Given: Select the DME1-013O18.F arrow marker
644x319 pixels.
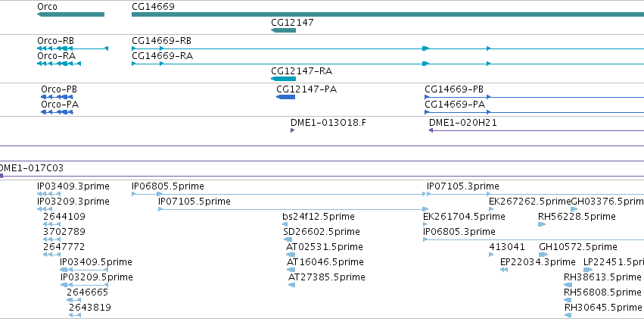Looking at the screenshot, I should coord(292,130).
